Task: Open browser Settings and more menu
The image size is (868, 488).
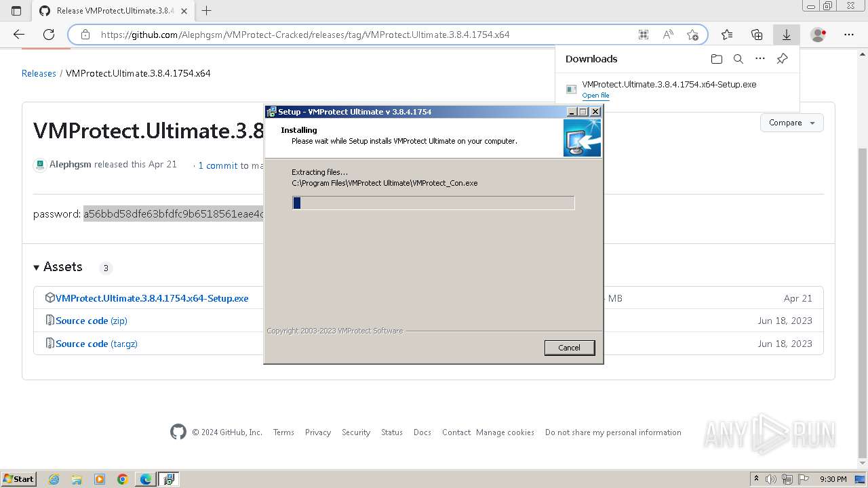Action: [x=849, y=35]
